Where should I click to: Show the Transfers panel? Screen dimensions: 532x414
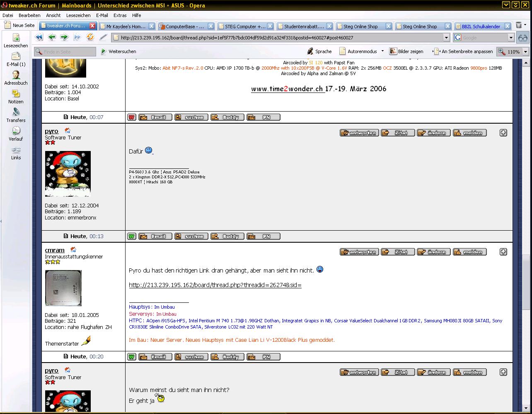click(x=16, y=115)
